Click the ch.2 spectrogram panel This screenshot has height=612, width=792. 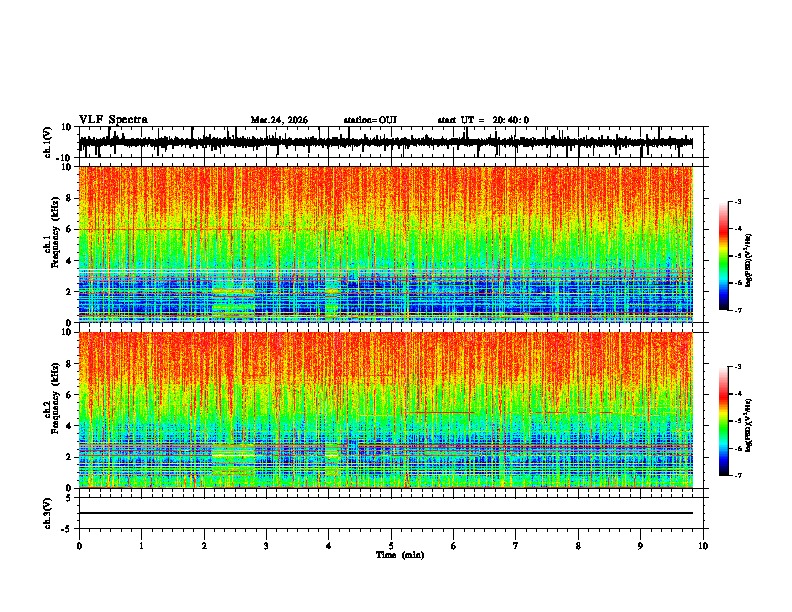386,410
